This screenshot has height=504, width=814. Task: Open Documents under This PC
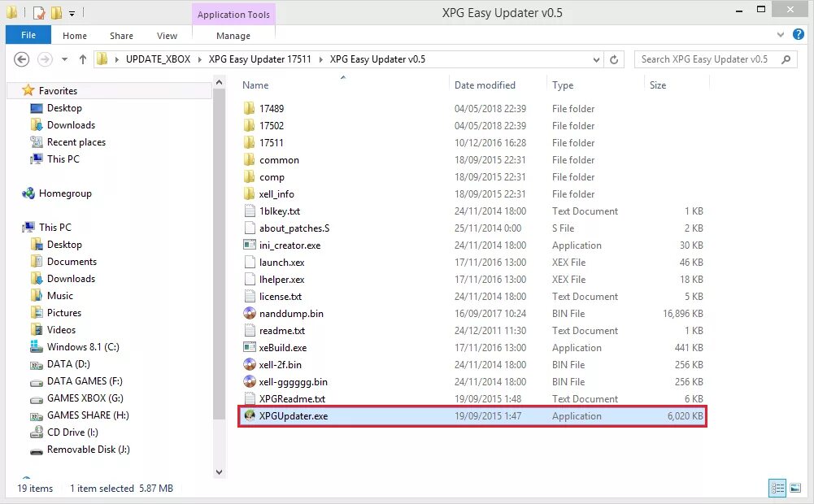tap(64, 262)
